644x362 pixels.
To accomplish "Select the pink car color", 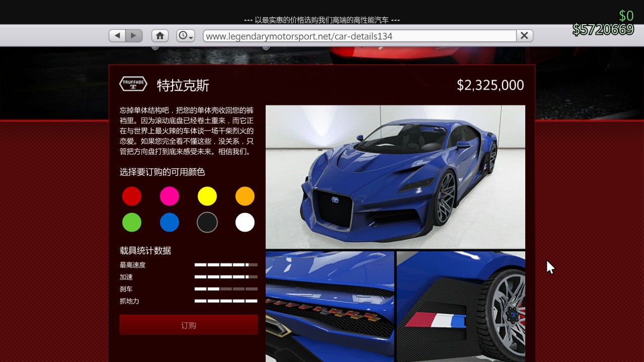I will point(170,196).
